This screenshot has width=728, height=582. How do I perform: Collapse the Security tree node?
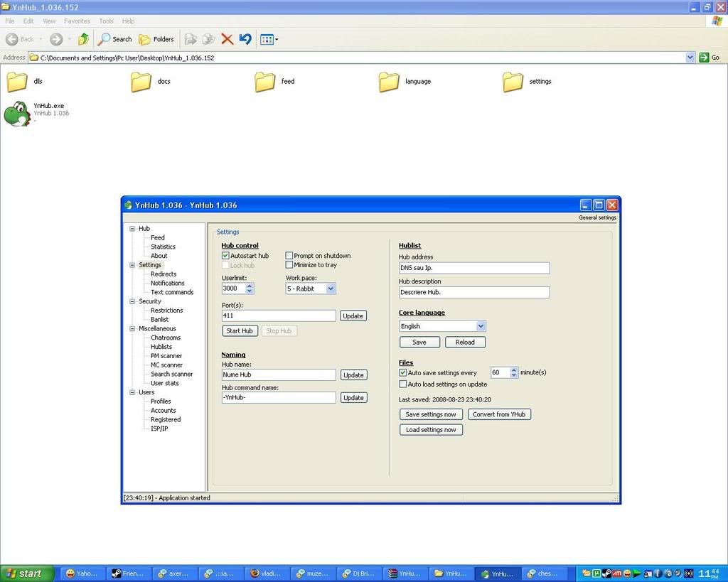pos(132,302)
